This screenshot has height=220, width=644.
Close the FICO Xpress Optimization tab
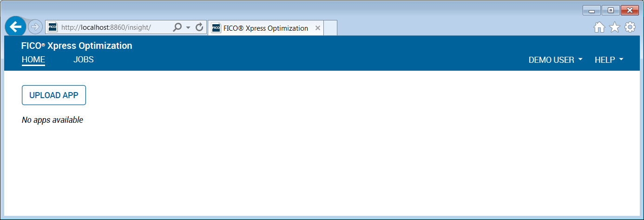[x=318, y=28]
